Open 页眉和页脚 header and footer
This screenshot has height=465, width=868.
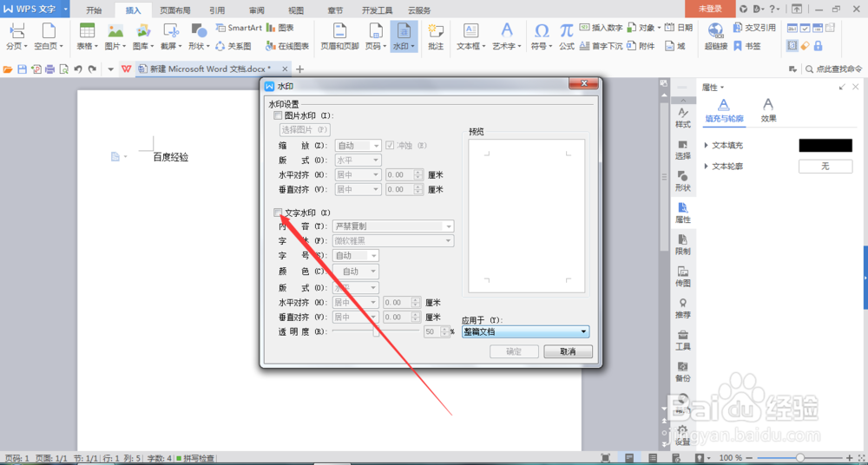pos(339,37)
